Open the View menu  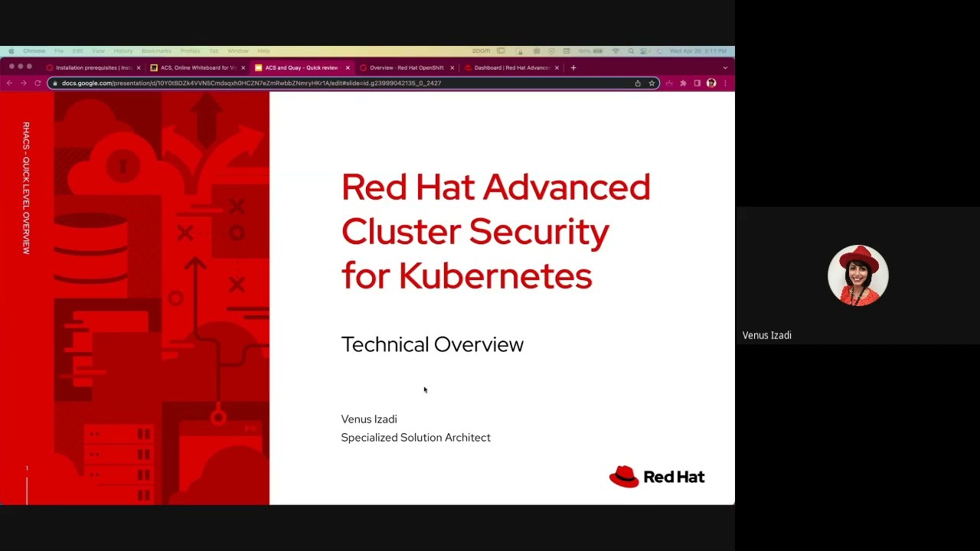(98, 51)
